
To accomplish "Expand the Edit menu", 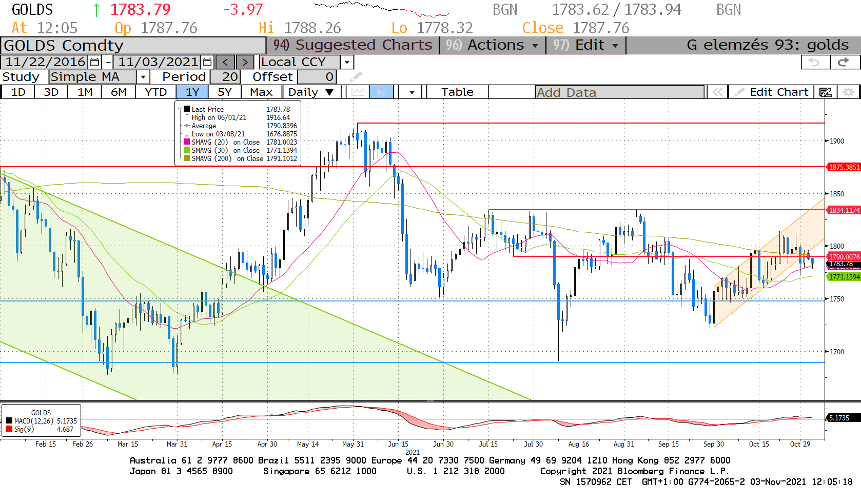I will click(586, 45).
